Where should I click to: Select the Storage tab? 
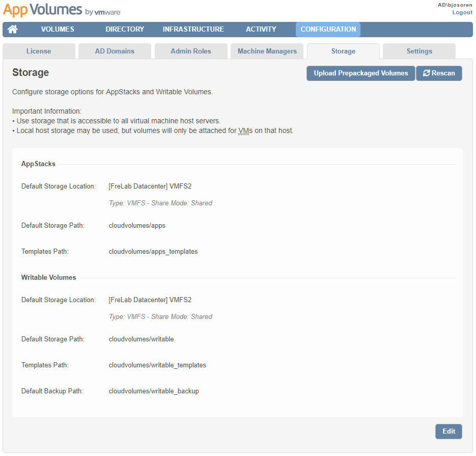point(343,51)
